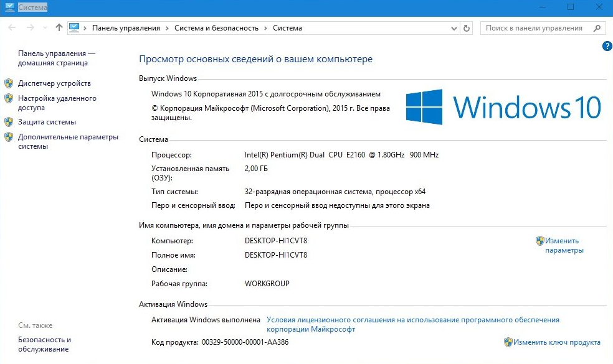613x364 pixels.
Task: Open Защита системы link
Action: 47,122
